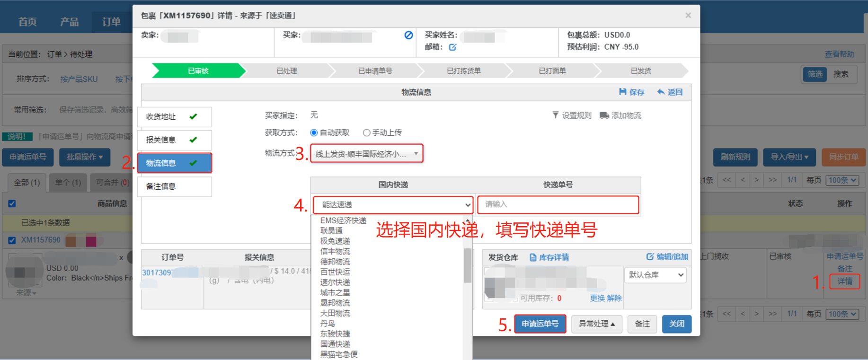Click the 详情 link in the order row
This screenshot has height=360, width=868.
click(x=845, y=281)
